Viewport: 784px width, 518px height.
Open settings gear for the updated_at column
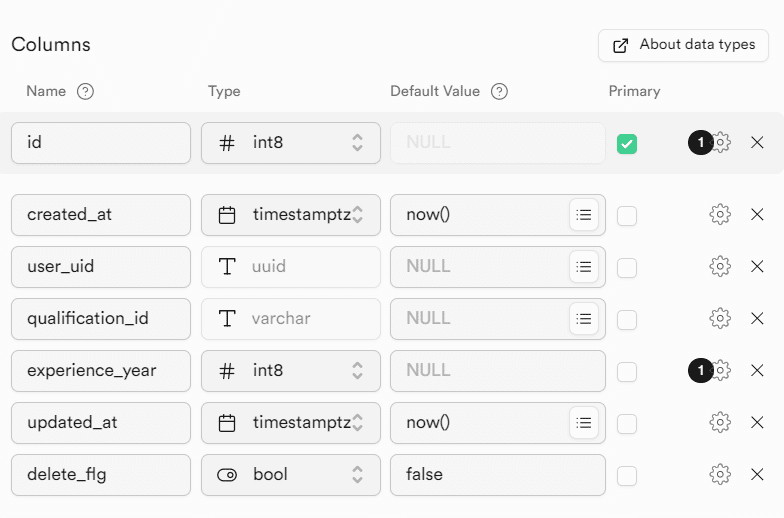(x=720, y=422)
